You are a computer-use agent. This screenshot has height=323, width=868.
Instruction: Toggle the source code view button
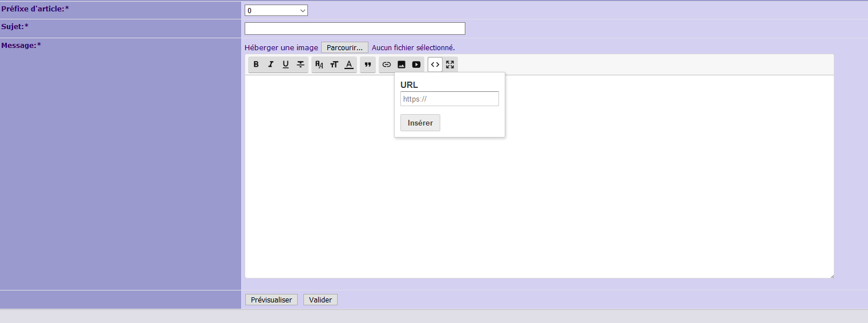click(435, 64)
